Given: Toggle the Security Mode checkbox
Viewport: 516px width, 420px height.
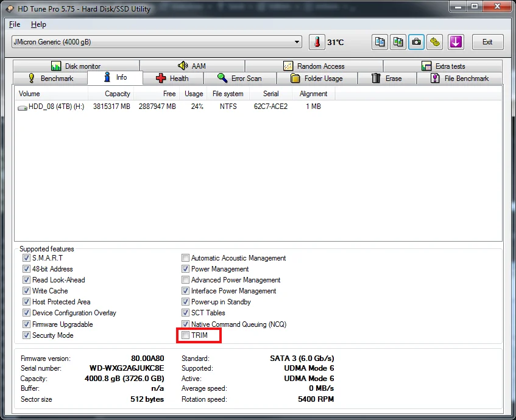Looking at the screenshot, I should (x=26, y=335).
